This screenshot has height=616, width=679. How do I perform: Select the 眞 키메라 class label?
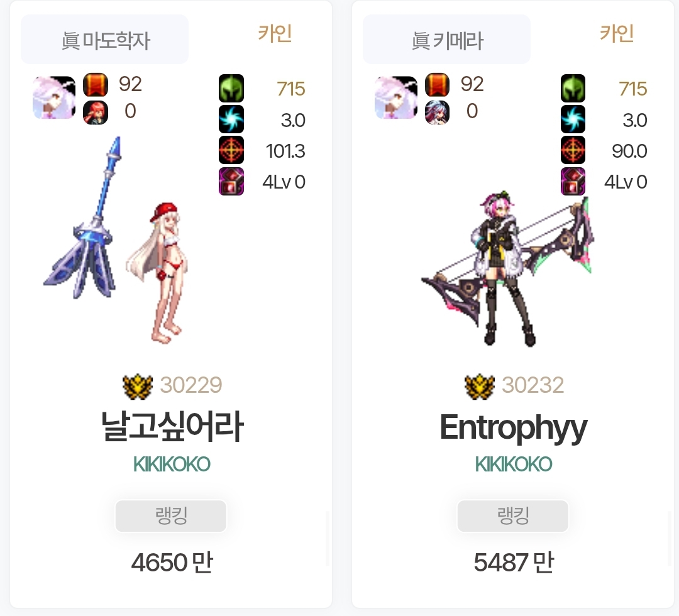point(446,40)
